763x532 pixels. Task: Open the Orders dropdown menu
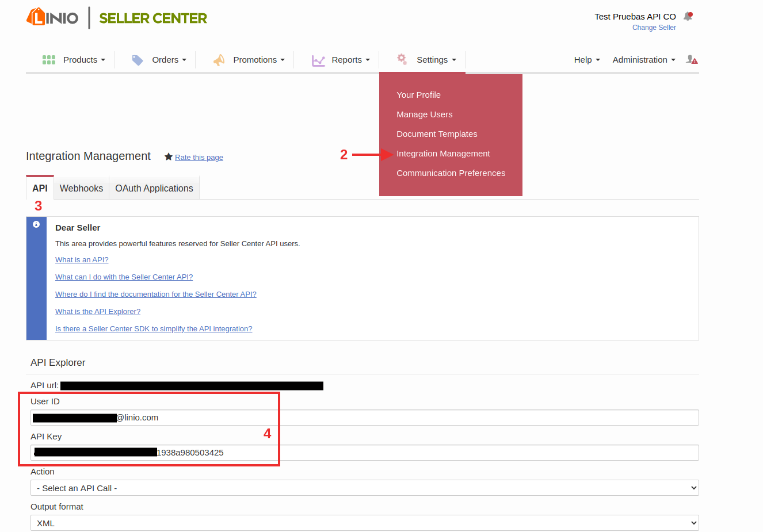(169, 60)
